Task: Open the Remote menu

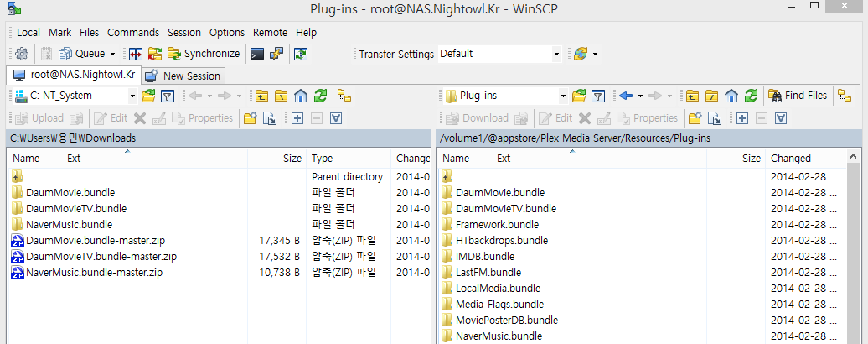Action: [270, 33]
